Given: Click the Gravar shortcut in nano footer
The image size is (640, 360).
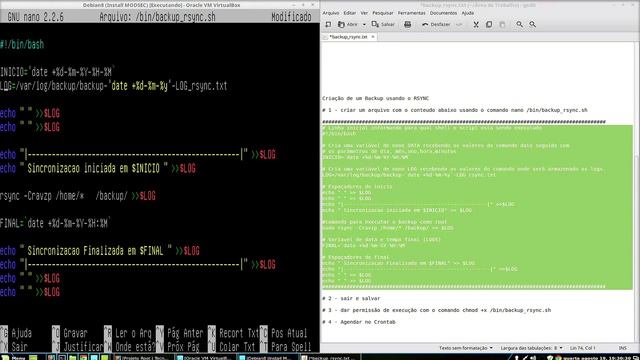Looking at the screenshot, I should pyautogui.click(x=70, y=333).
